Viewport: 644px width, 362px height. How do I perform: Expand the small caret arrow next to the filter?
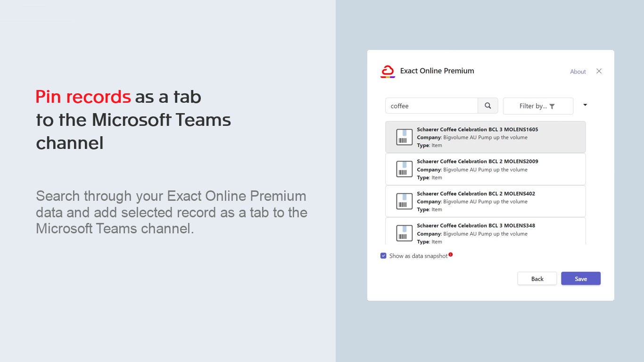585,105
